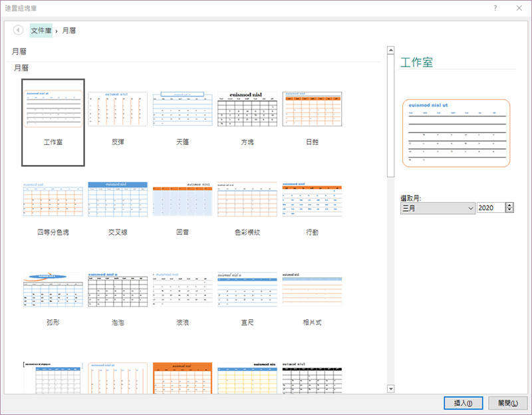
Task: Choose the 直尺 calendar design
Action: 247,289
